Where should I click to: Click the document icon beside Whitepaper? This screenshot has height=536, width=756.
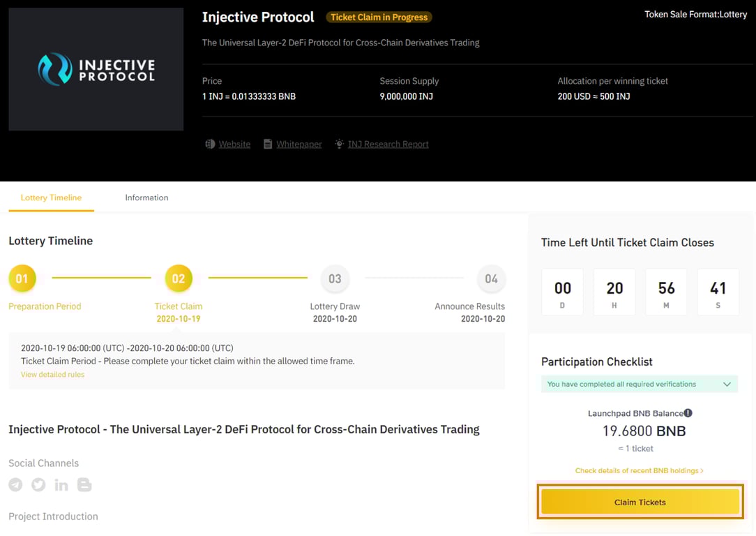pos(268,144)
